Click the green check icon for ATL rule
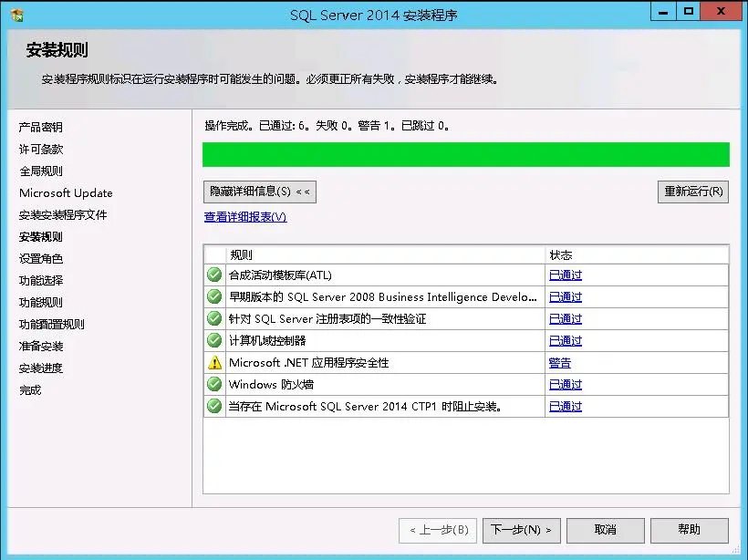The height and width of the screenshot is (560, 748). click(x=214, y=275)
